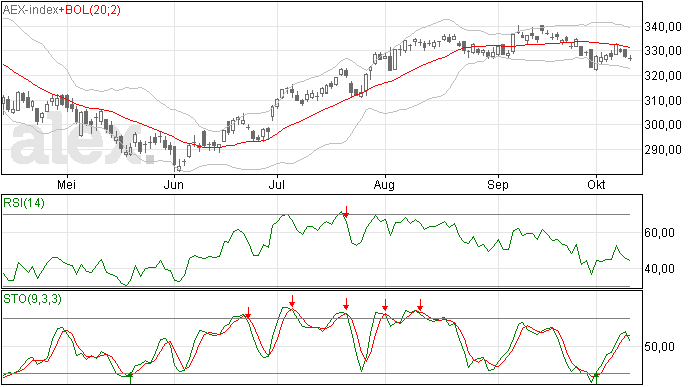Click the 290,00 price axis label
This screenshot has height=387, width=690.
point(663,150)
